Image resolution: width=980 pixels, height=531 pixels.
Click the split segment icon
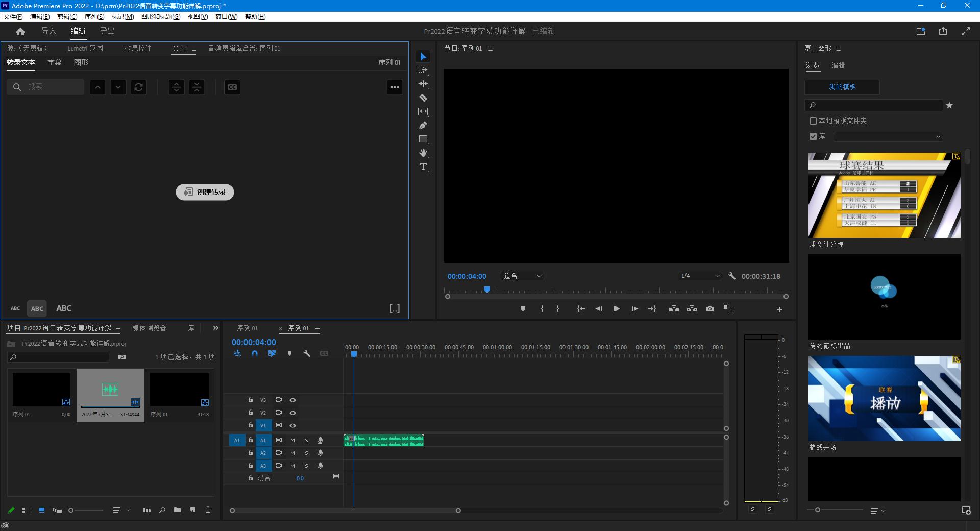(176, 87)
